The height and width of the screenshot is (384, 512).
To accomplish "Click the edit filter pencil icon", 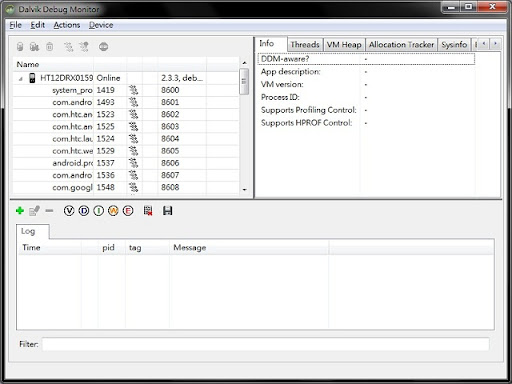I will (34, 211).
